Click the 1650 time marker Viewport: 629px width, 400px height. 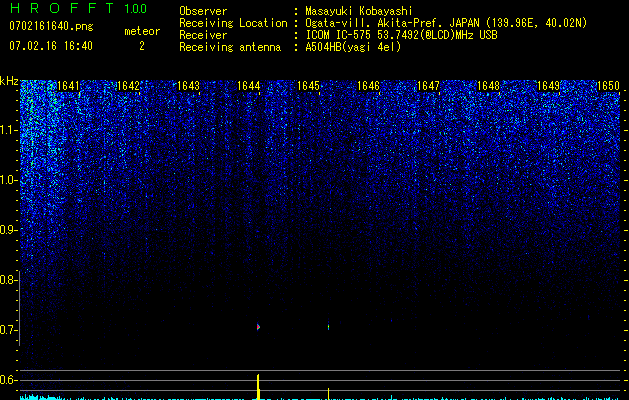[609, 86]
